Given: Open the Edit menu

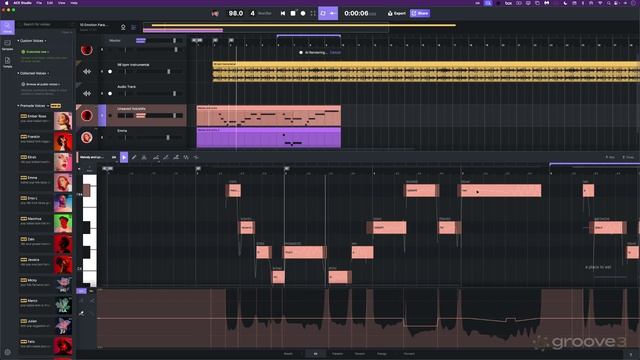Looking at the screenshot, I should click(x=50, y=3).
